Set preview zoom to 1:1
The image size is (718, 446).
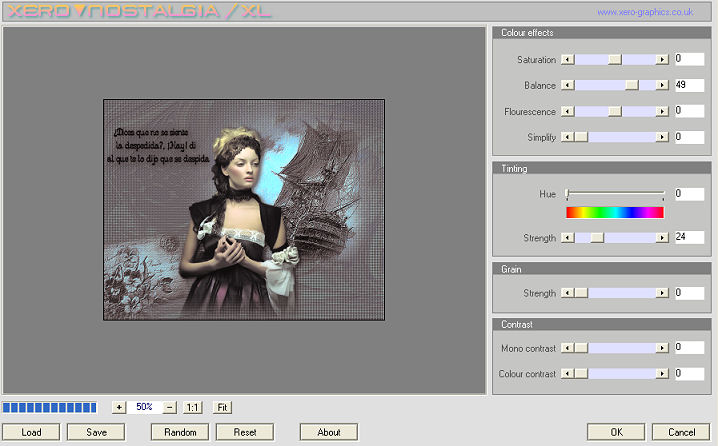pyautogui.click(x=193, y=407)
